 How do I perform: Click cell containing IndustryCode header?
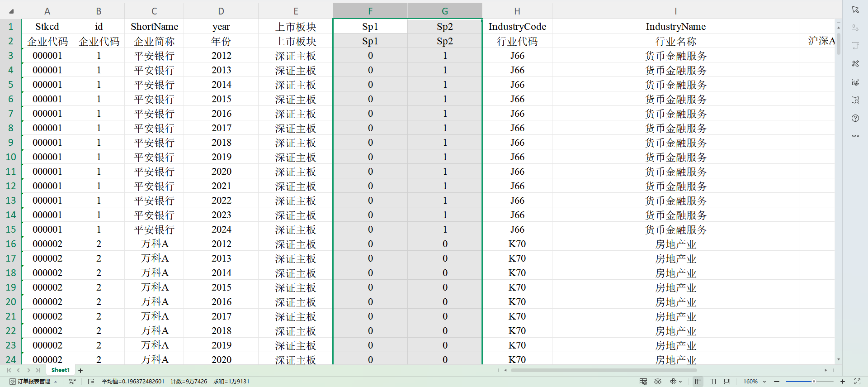517,27
